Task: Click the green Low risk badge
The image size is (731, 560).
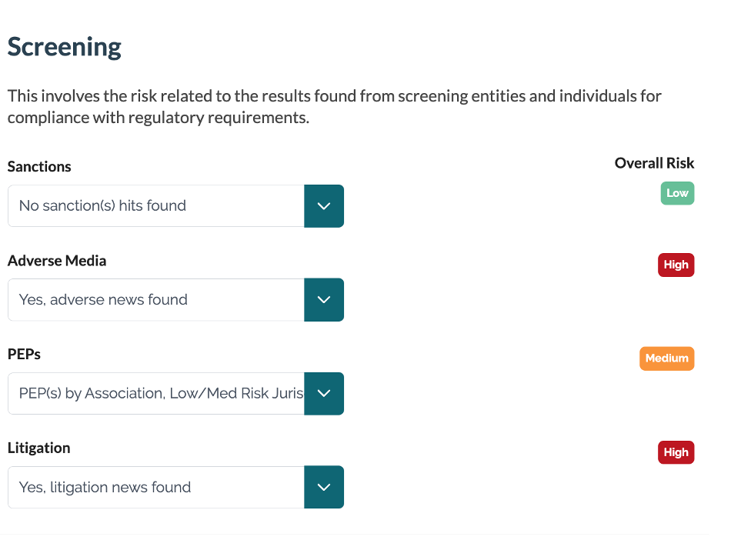Action: (677, 193)
